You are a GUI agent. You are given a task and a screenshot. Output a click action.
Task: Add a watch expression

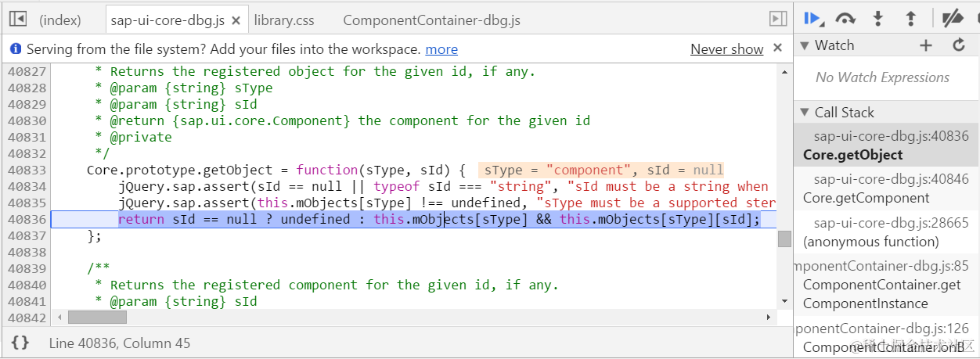(926, 45)
